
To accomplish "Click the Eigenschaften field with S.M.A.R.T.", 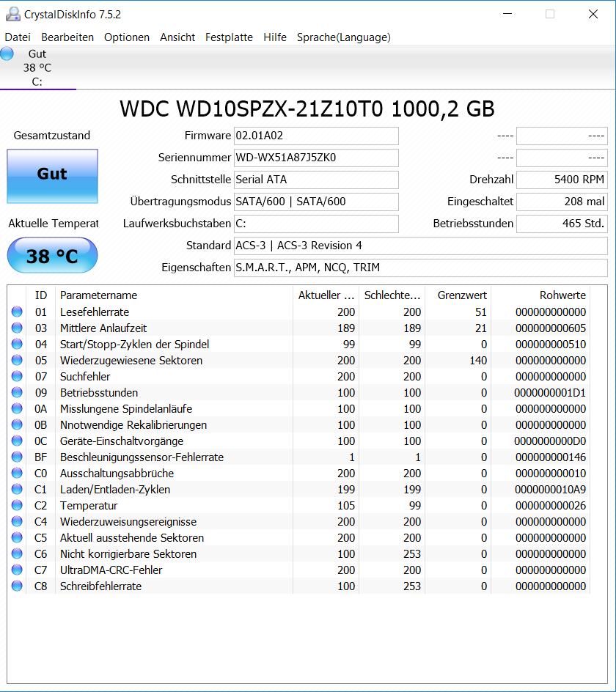I will pyautogui.click(x=421, y=268).
